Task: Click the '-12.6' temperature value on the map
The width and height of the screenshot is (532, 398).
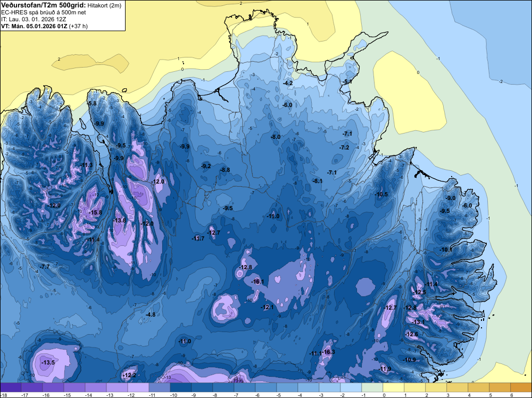Action: click(x=412, y=334)
